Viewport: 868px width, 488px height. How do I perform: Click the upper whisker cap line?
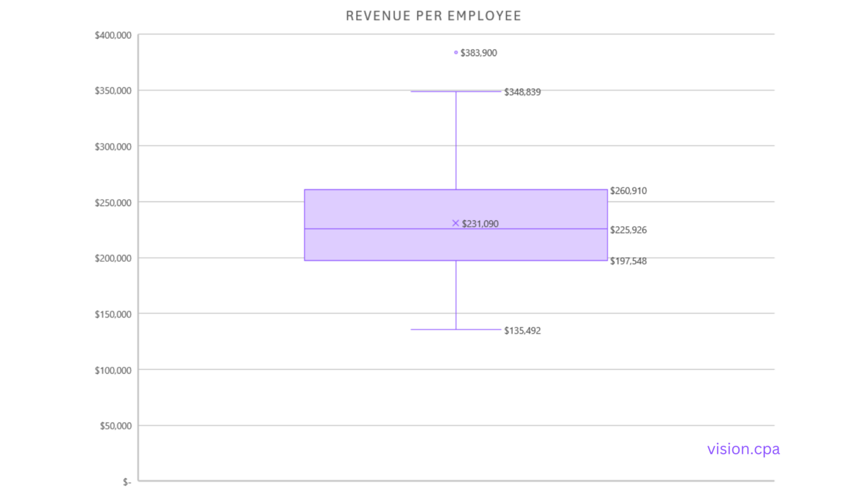tap(430, 91)
